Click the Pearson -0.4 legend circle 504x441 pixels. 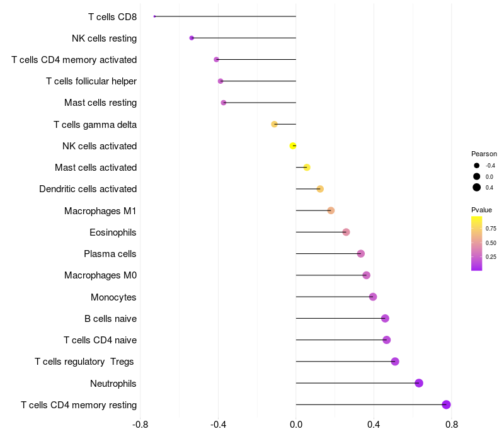point(477,166)
